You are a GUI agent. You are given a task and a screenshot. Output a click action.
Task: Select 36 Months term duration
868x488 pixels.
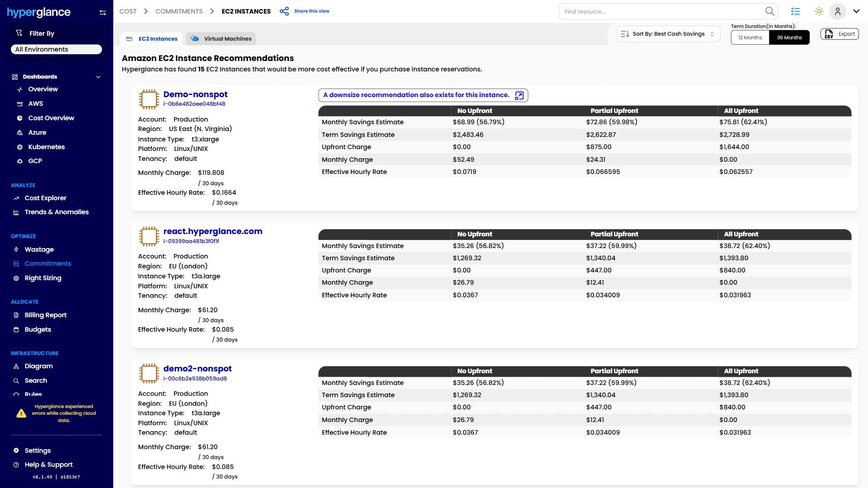(789, 38)
